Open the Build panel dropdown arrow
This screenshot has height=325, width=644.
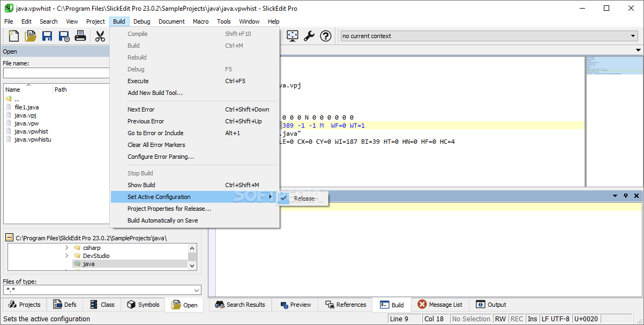(615, 196)
